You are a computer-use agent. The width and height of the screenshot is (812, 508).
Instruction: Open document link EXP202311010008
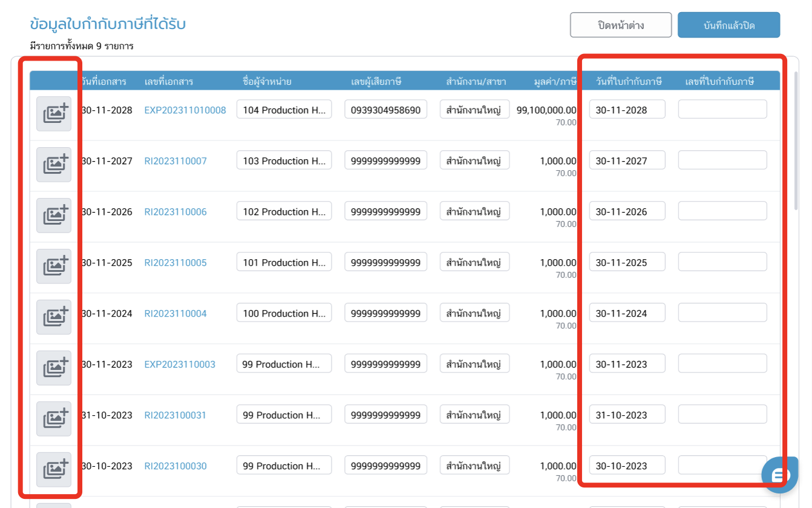click(185, 110)
